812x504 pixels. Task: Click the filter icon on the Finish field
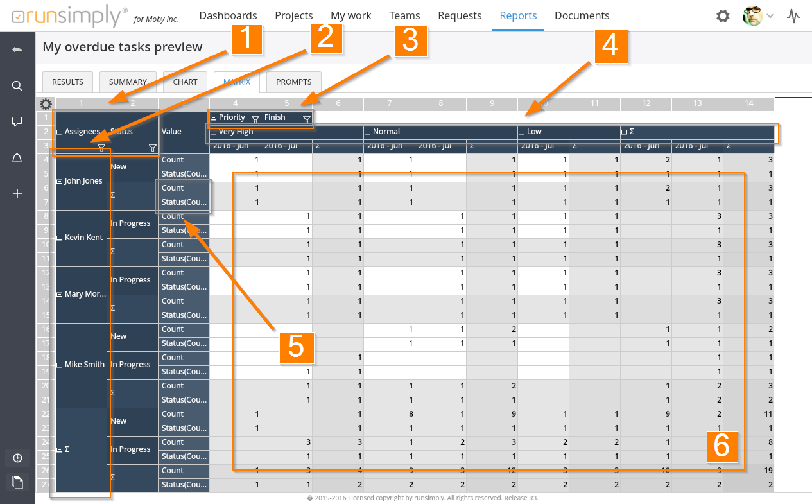306,118
